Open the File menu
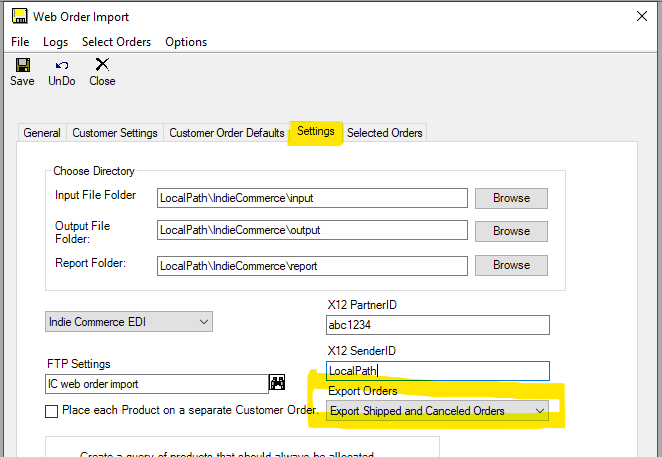 20,42
